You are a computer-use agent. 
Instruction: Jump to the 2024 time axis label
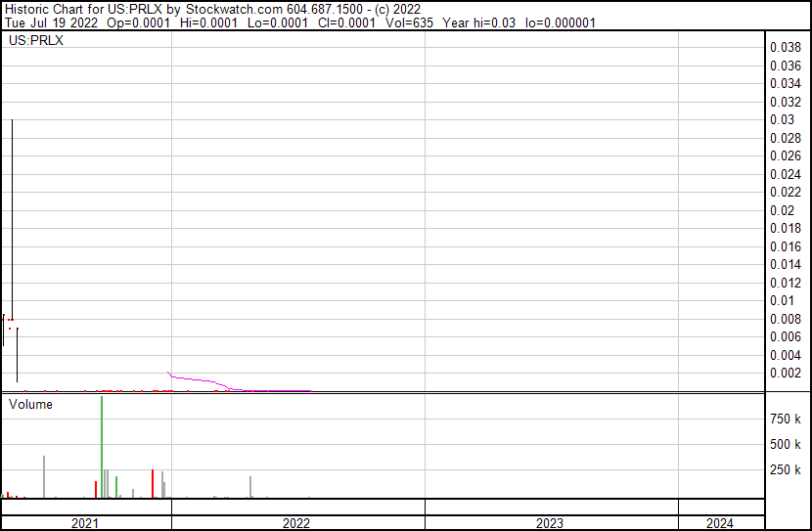[719, 523]
